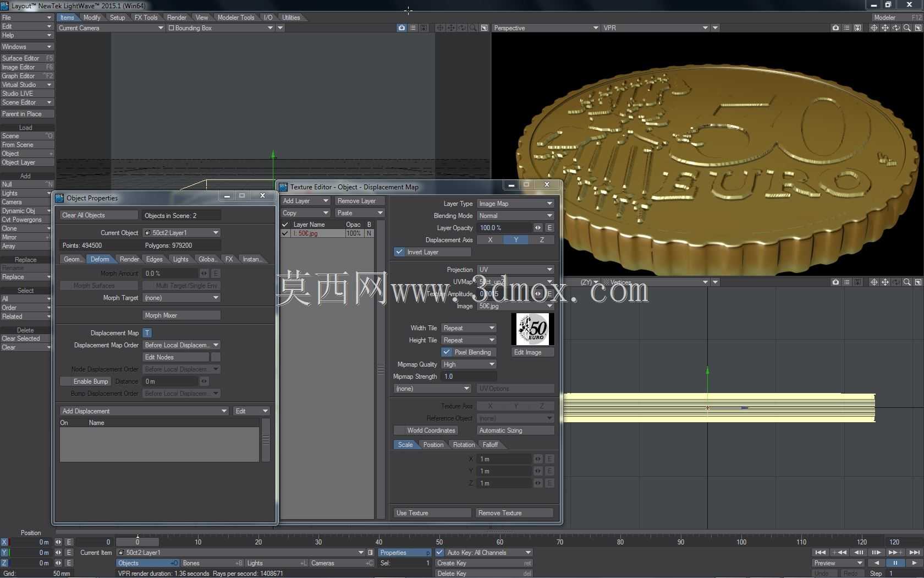Jump to first frame
Screen dimensions: 924x578
820,553
